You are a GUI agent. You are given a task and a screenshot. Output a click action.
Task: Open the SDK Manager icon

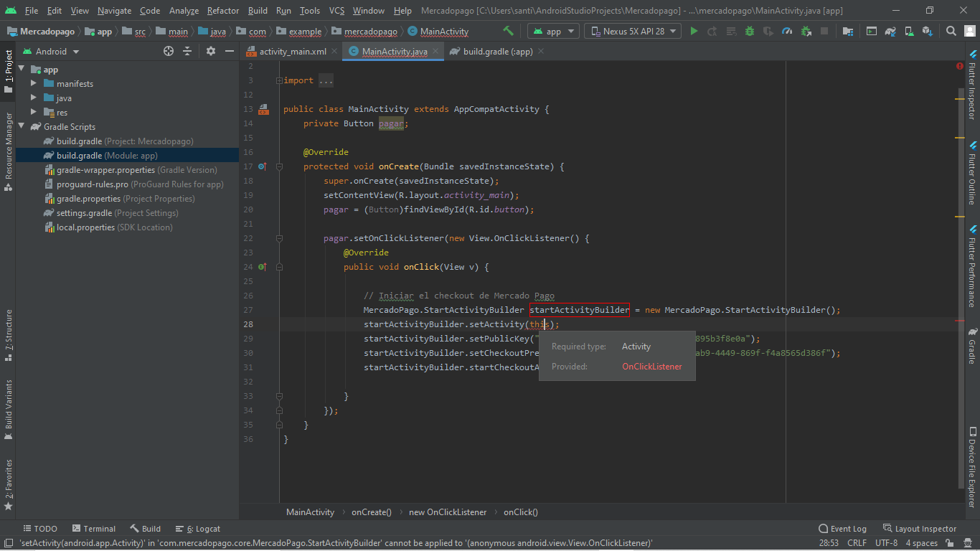(x=927, y=31)
